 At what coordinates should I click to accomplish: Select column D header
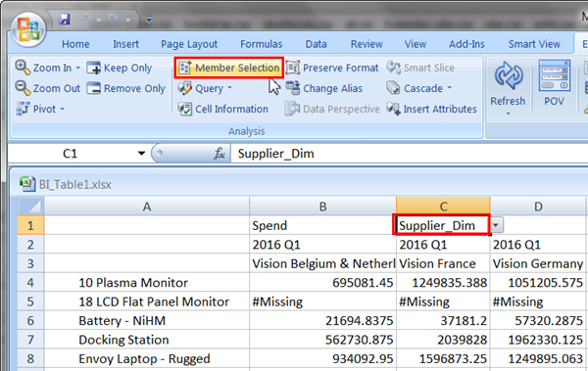pyautogui.click(x=538, y=207)
